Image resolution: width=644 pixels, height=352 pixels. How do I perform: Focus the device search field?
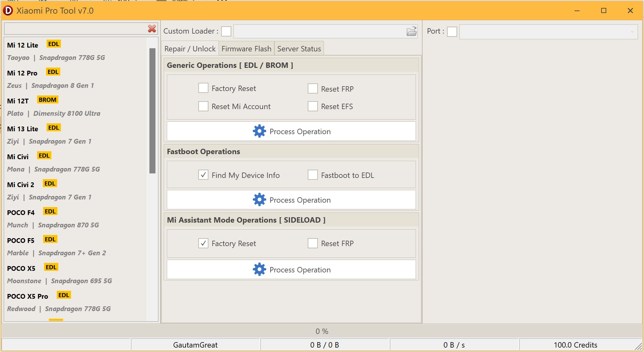[x=76, y=29]
